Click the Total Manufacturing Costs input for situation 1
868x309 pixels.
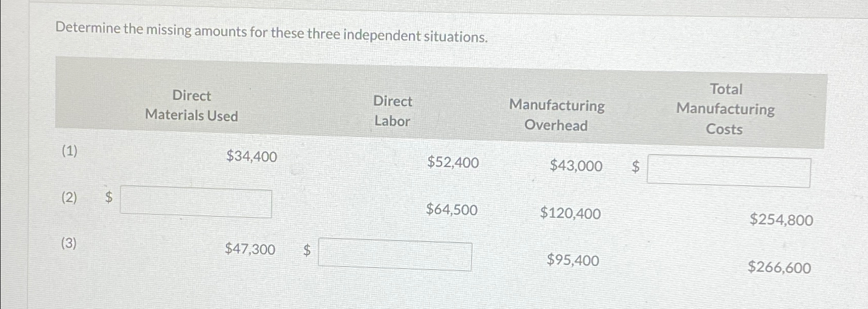(x=729, y=171)
